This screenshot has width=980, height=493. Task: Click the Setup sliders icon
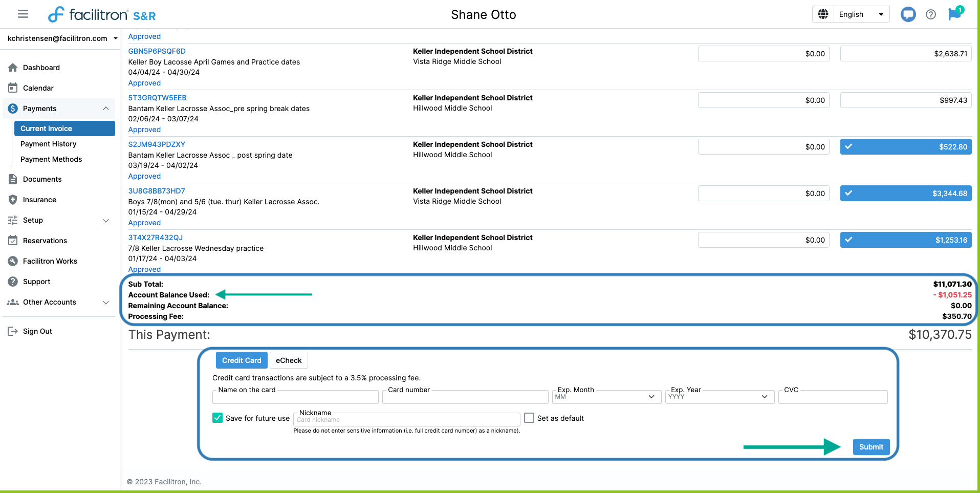pos(13,220)
